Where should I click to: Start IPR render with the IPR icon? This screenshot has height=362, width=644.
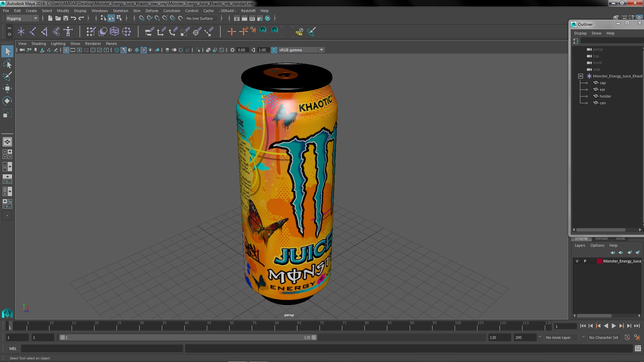click(x=252, y=18)
